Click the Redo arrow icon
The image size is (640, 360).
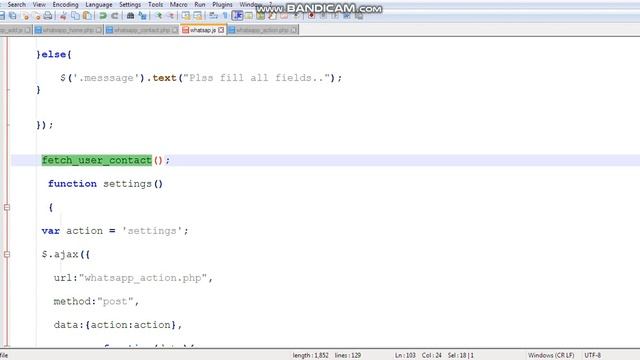[x=115, y=16]
